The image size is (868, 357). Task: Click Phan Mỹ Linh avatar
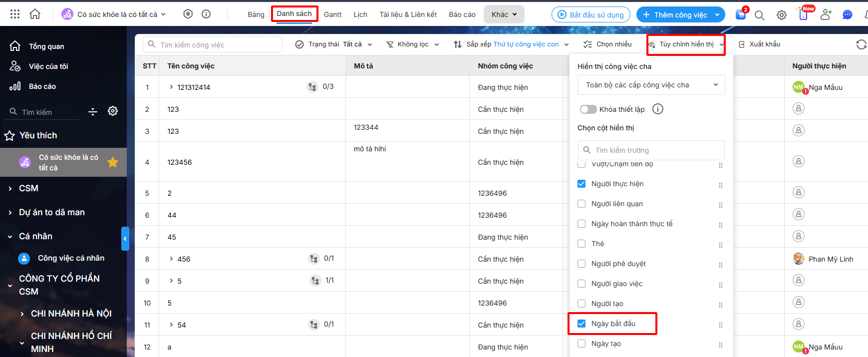pos(799,259)
